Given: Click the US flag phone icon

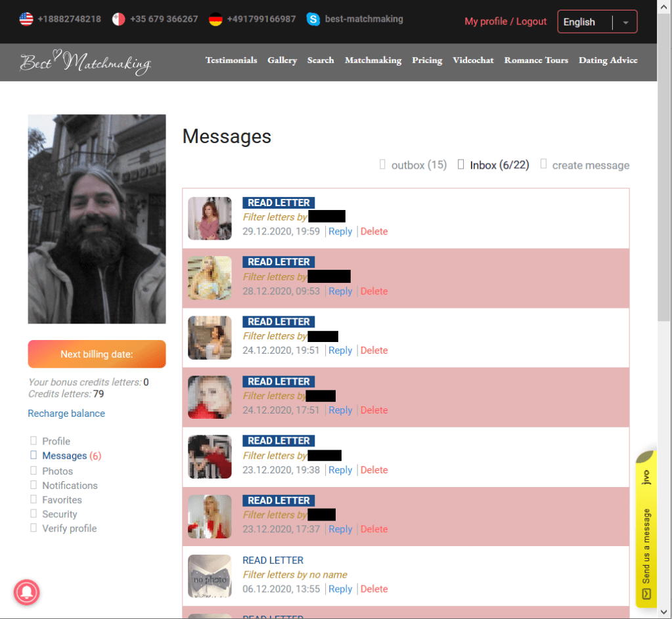Looking at the screenshot, I should tap(26, 19).
